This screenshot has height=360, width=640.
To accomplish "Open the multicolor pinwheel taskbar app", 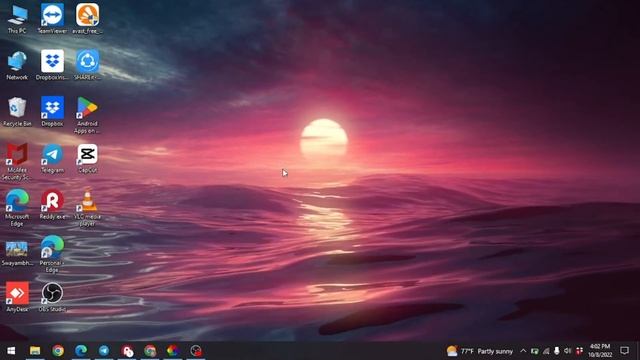I will click(x=173, y=351).
